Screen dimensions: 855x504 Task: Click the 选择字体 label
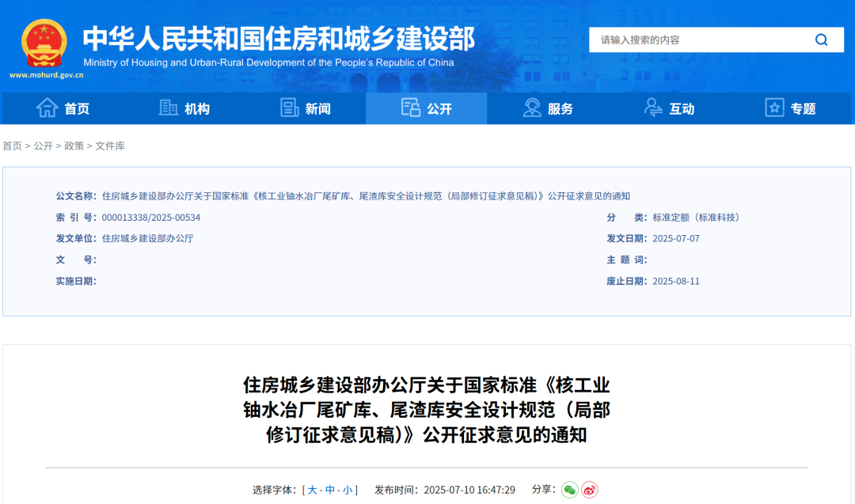[275, 490]
